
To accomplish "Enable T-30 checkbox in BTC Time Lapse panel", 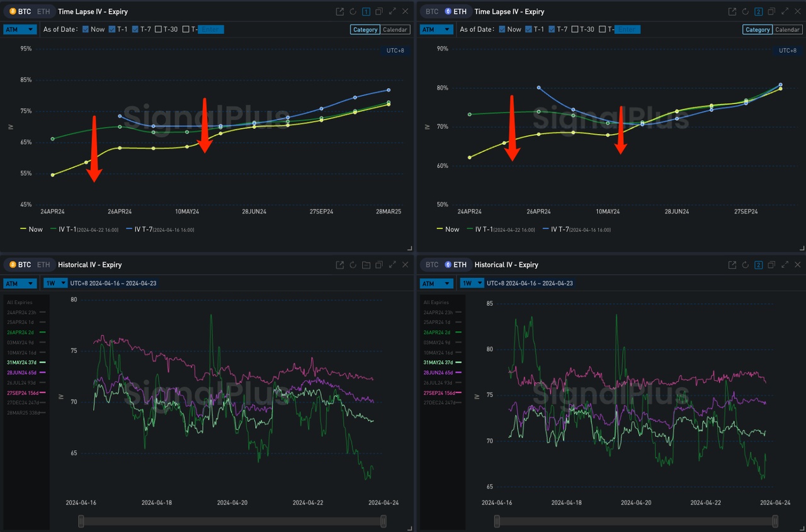I will pyautogui.click(x=158, y=30).
